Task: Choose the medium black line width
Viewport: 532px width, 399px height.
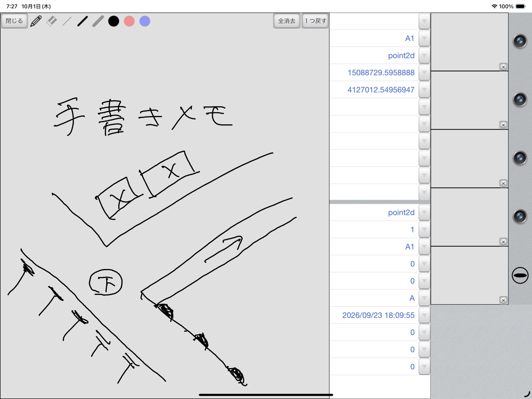Action: (x=82, y=21)
